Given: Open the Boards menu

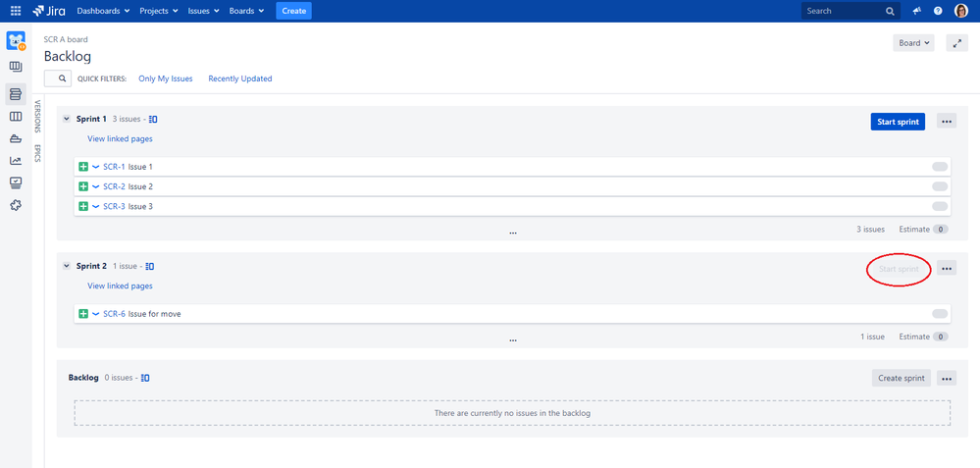Looking at the screenshot, I should pyautogui.click(x=246, y=11).
